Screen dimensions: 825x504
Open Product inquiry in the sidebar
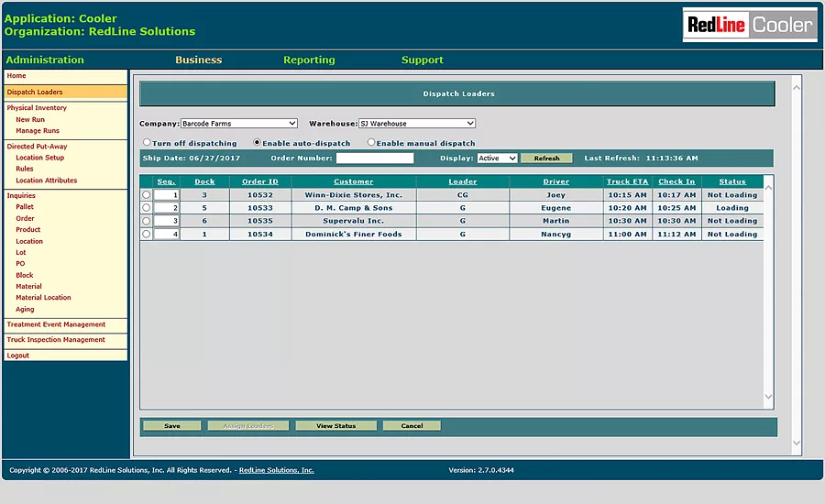pyautogui.click(x=27, y=229)
